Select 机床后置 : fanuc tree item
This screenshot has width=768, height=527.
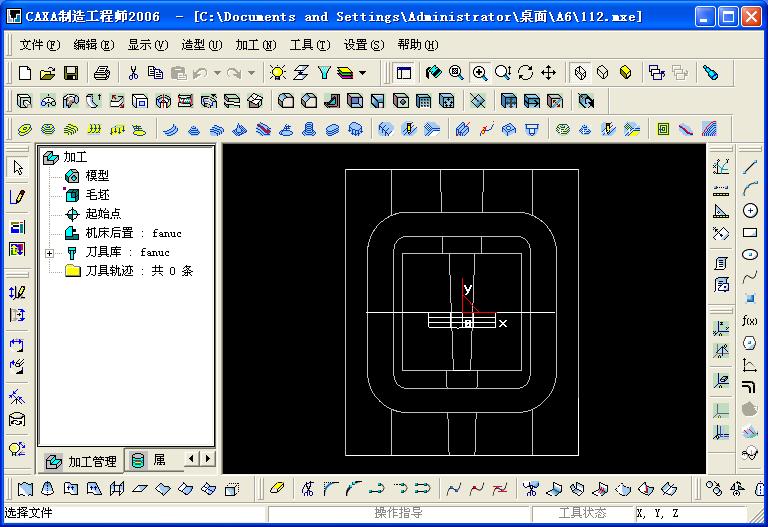[x=133, y=233]
